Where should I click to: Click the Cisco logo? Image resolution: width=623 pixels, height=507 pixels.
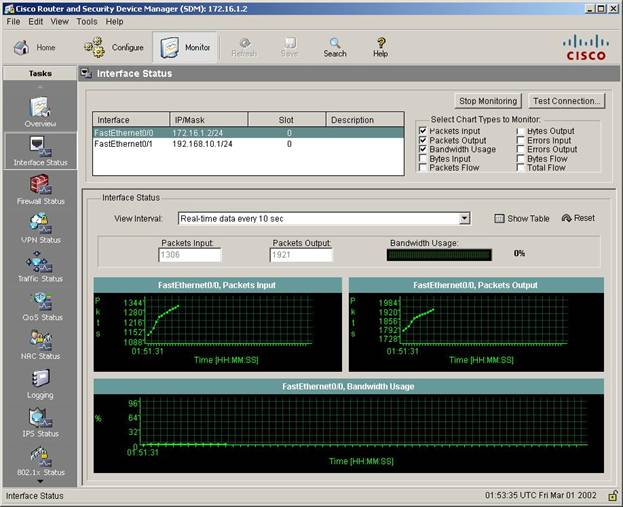click(586, 48)
